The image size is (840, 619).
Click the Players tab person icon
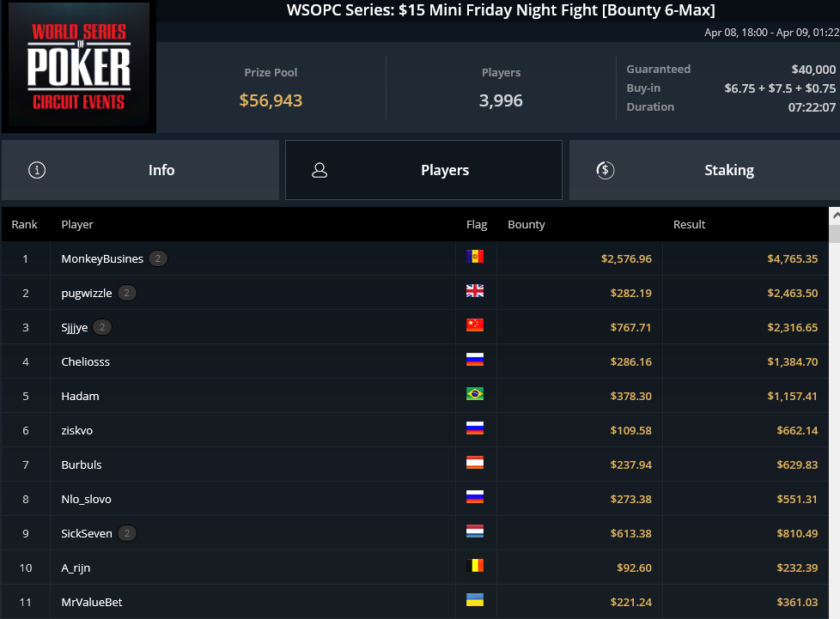[320, 170]
